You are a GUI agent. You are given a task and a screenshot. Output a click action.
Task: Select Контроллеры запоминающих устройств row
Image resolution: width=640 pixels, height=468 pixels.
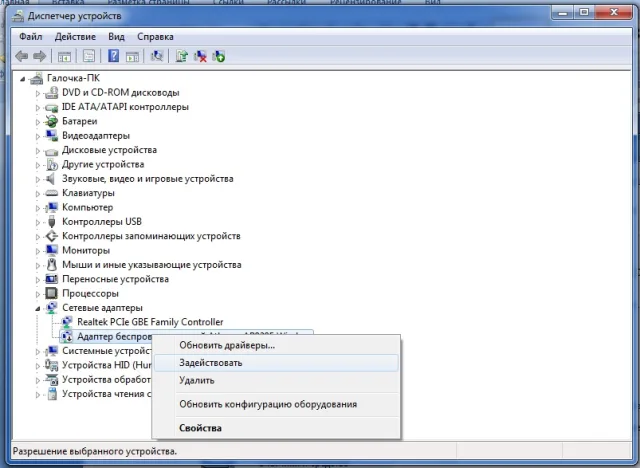coord(151,236)
